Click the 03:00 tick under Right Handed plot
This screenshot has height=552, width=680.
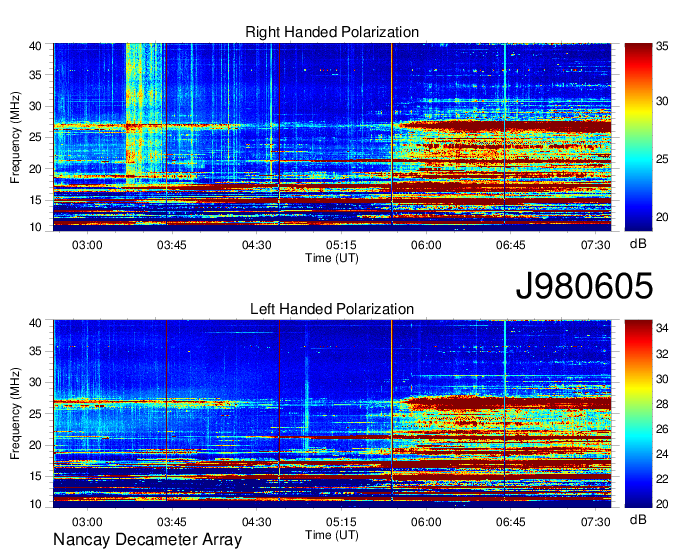(87, 245)
